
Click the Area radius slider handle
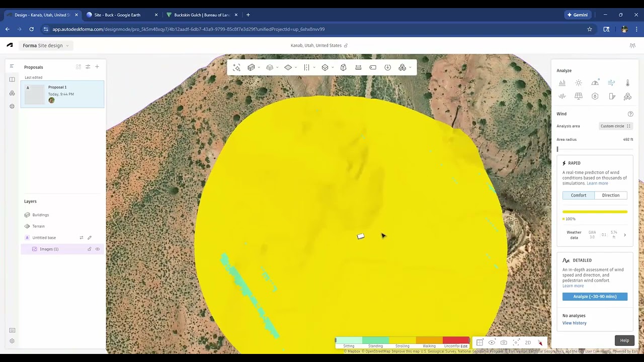click(557, 149)
